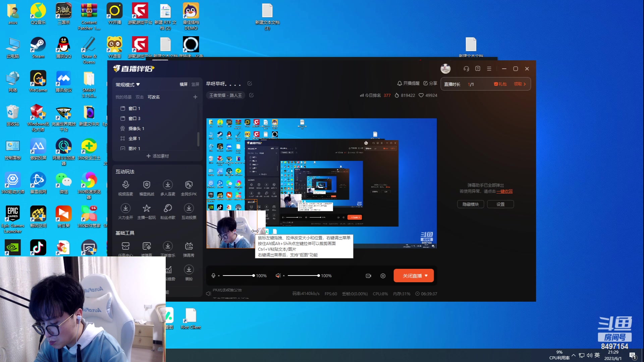This screenshot has height=362, width=644.
Task: Select the 摄像头 1 source
Action: [x=136, y=128]
